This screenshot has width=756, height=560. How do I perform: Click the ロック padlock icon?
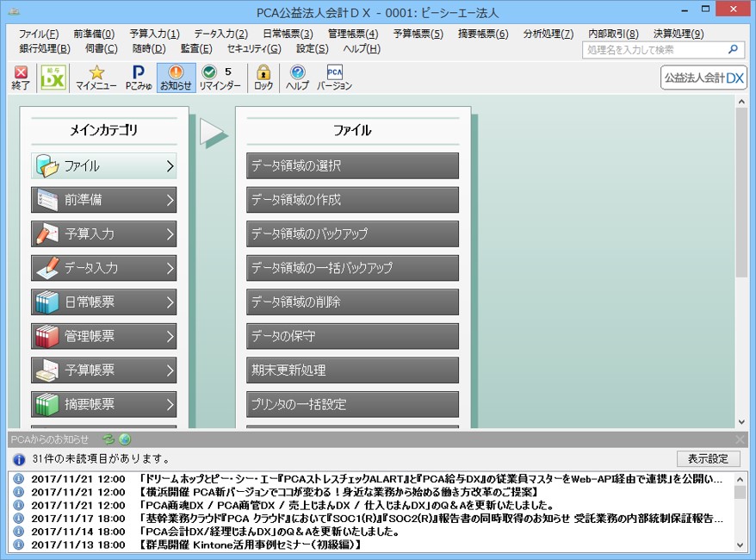(x=263, y=78)
